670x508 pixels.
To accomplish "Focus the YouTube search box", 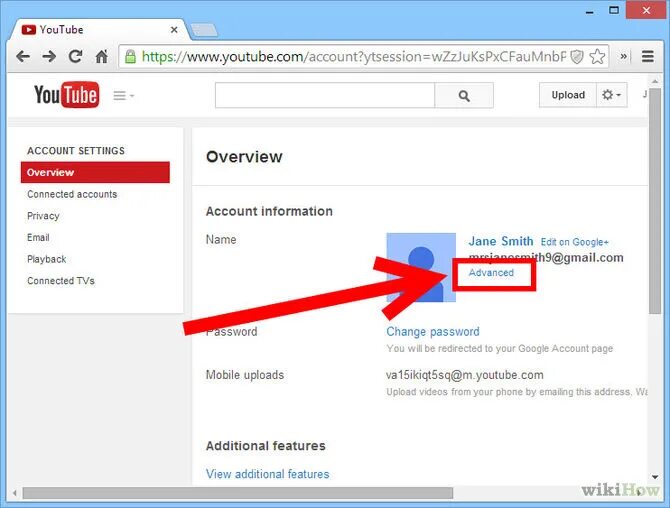I will (x=325, y=95).
